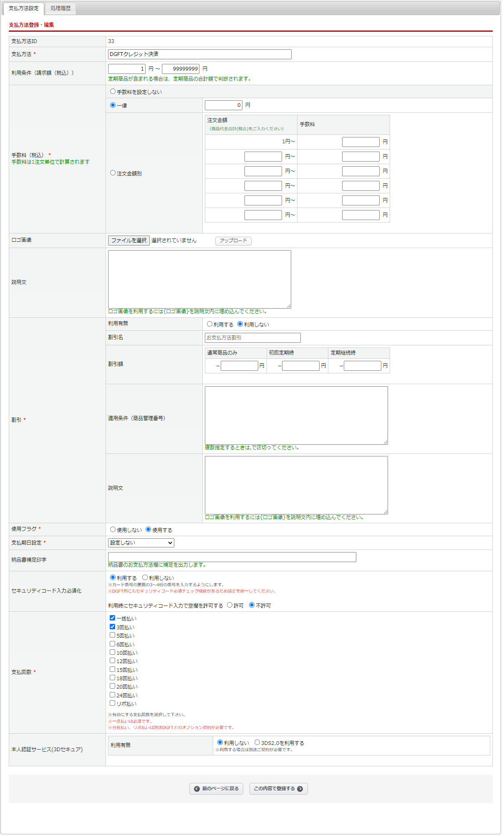Viewport: 504px width, 836px height.
Task: Check the 12回払い payment option
Action: 112,661
